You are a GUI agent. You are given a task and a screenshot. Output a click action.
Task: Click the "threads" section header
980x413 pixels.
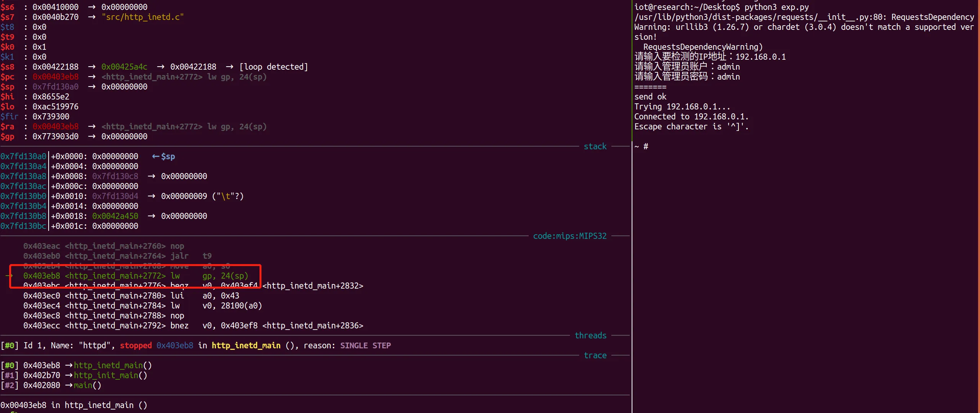pos(590,336)
